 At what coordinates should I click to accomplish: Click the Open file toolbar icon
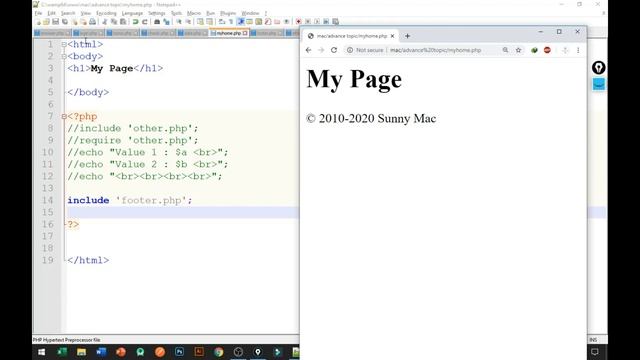point(46,22)
